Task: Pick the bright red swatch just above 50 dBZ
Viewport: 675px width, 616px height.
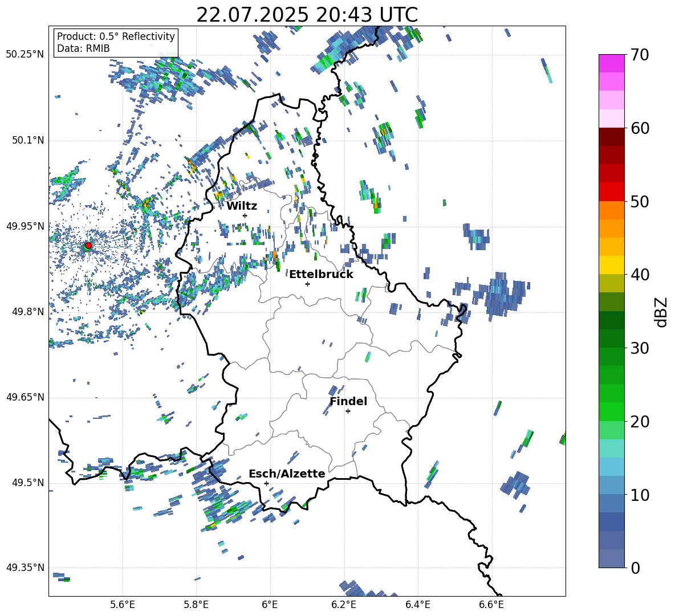Action: point(611,191)
